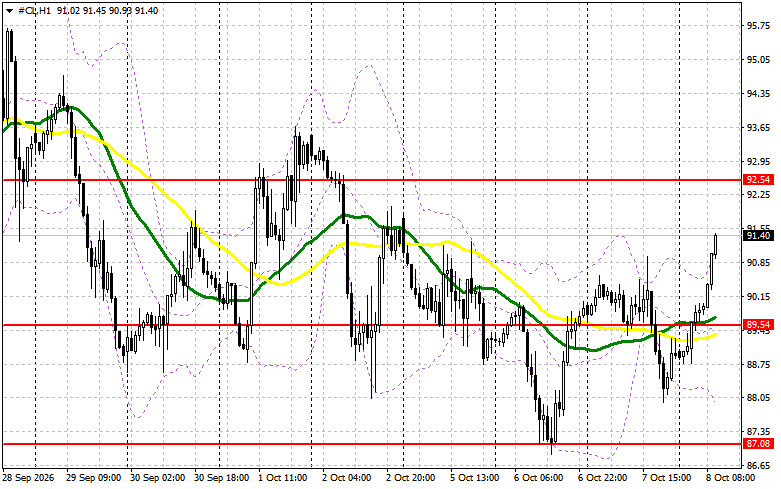The image size is (781, 489).
Task: Click the 29 Sep 09:00 time label
Action: pyautogui.click(x=93, y=478)
